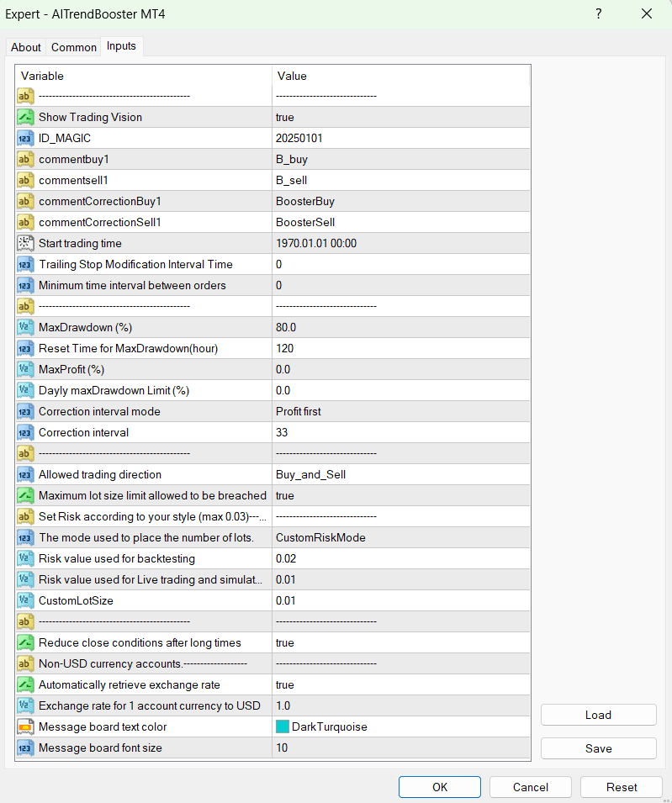This screenshot has width=672, height=803.
Task: Click the OK button
Action: (440, 787)
